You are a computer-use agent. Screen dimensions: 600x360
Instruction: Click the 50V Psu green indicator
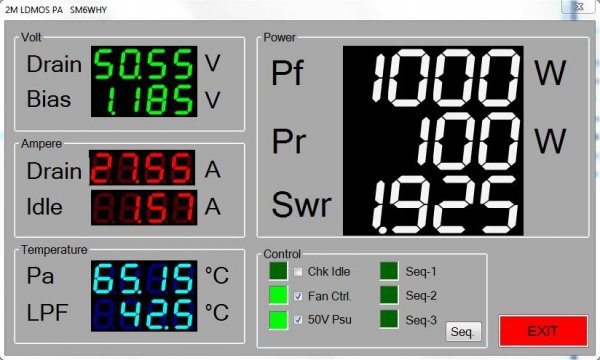(x=278, y=320)
